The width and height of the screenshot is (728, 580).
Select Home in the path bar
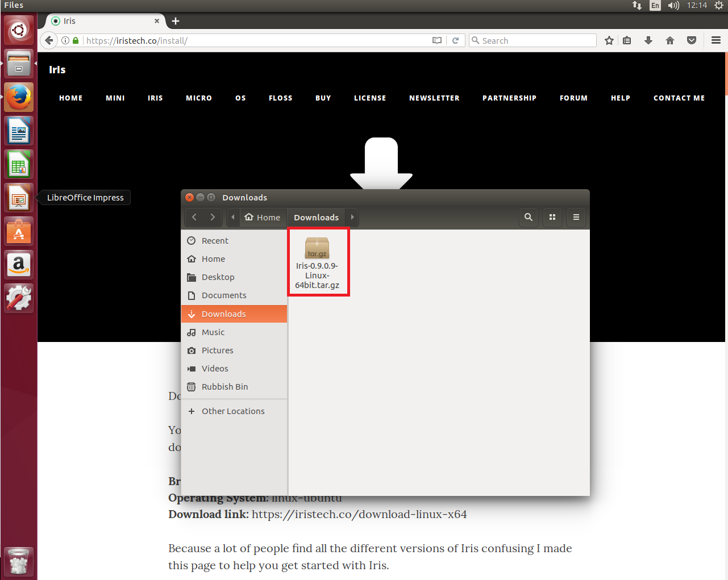coord(263,217)
